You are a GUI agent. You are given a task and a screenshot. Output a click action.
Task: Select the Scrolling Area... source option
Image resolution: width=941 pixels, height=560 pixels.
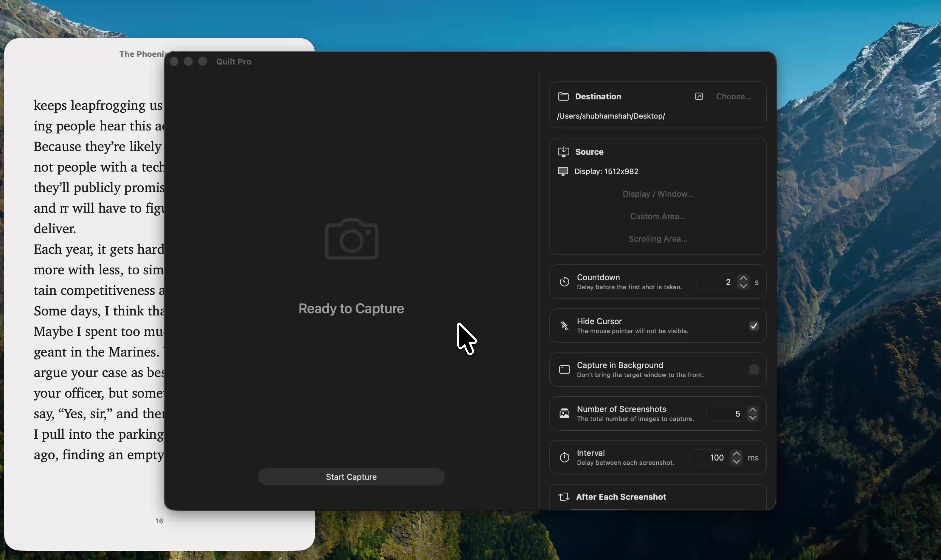[x=658, y=239]
